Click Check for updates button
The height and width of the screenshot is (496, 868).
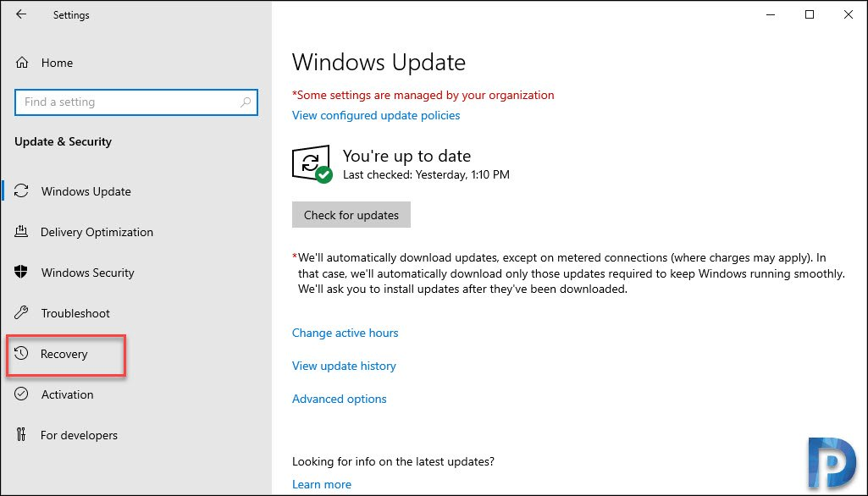pos(351,215)
